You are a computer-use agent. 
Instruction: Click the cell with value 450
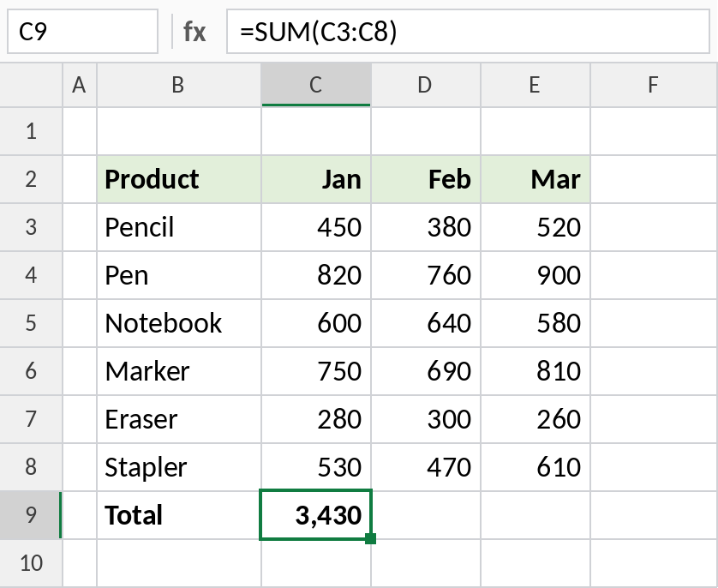[316, 227]
